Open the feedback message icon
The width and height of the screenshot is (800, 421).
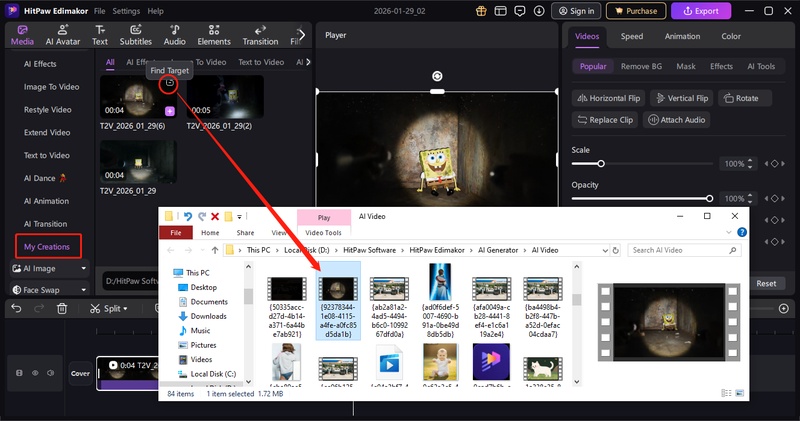coord(520,11)
